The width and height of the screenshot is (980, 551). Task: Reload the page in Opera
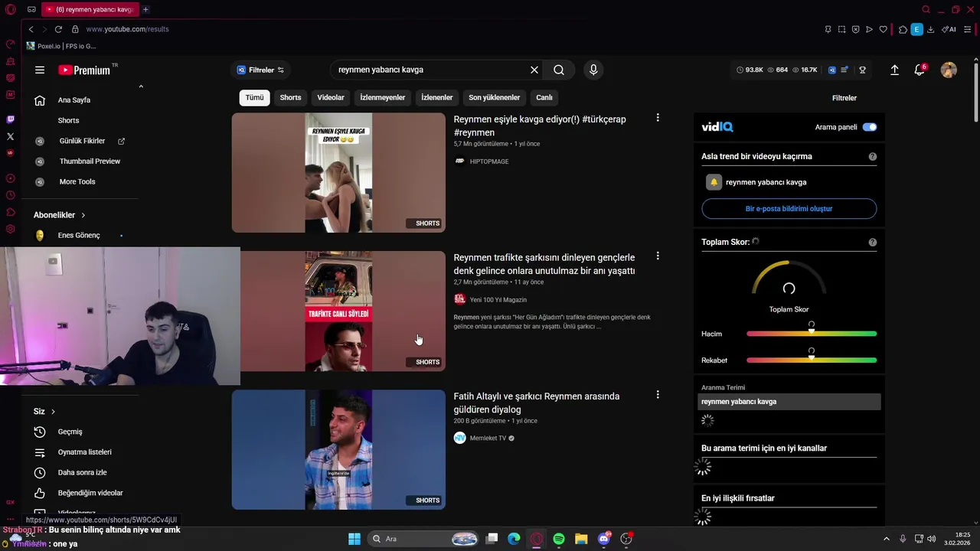tap(58, 29)
